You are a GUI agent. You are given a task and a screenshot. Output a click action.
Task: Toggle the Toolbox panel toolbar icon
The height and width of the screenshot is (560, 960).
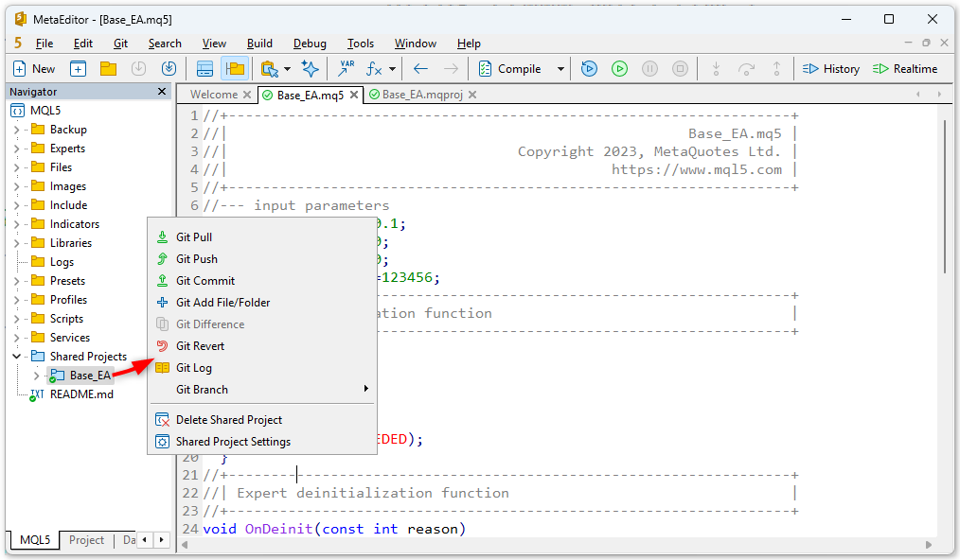204,69
